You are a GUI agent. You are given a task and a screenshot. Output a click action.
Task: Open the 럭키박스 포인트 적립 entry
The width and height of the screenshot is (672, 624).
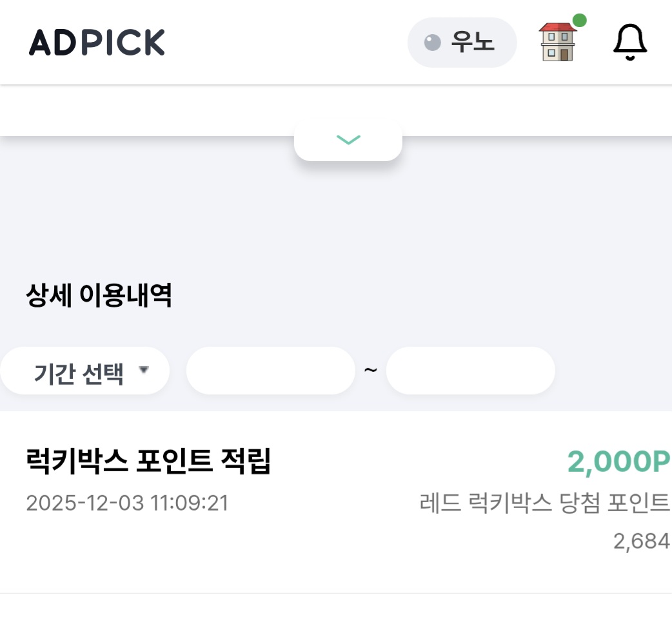[x=148, y=462]
